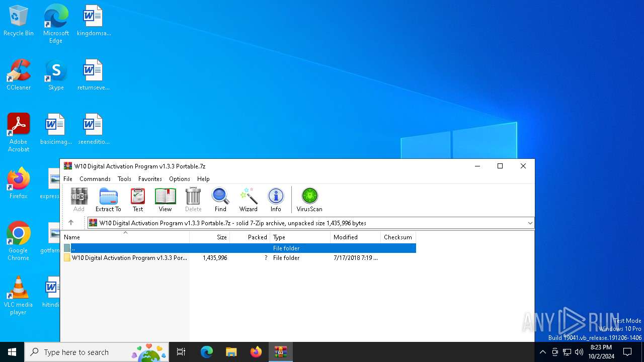Select the Adobe Acrobat desktop shortcut

coord(19,133)
